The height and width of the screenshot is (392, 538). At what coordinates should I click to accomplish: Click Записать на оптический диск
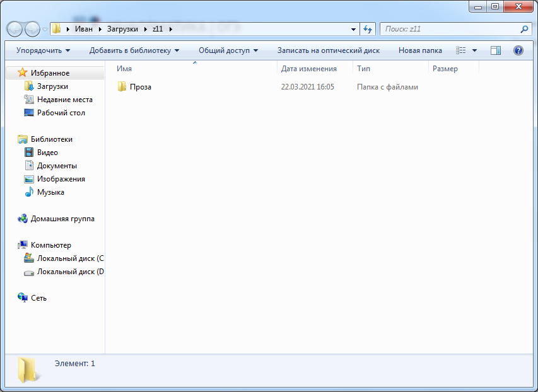click(329, 50)
